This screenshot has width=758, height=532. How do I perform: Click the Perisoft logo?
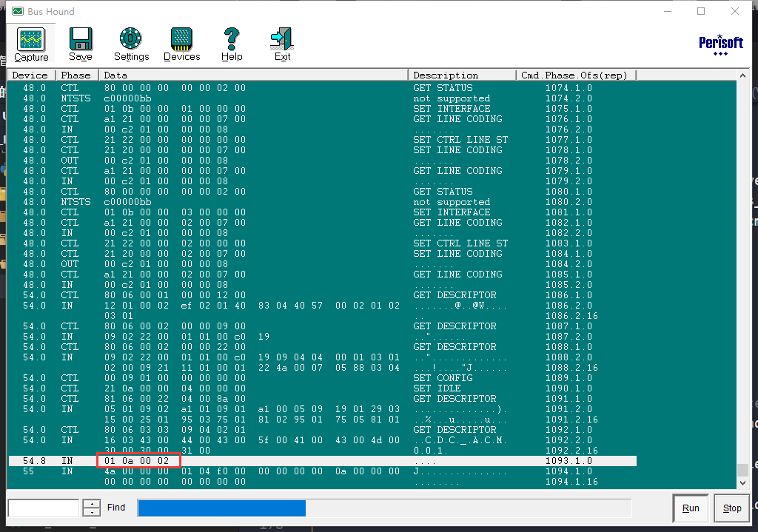click(x=720, y=44)
